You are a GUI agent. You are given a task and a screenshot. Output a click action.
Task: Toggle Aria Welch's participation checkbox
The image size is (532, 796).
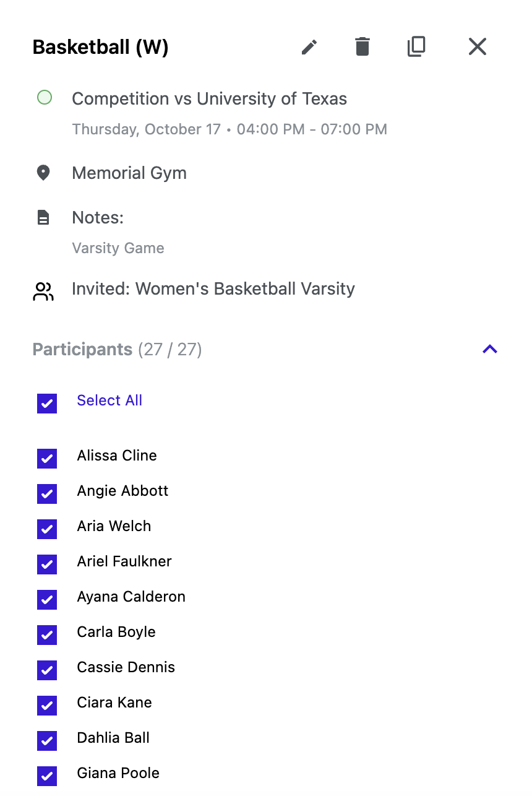47,529
